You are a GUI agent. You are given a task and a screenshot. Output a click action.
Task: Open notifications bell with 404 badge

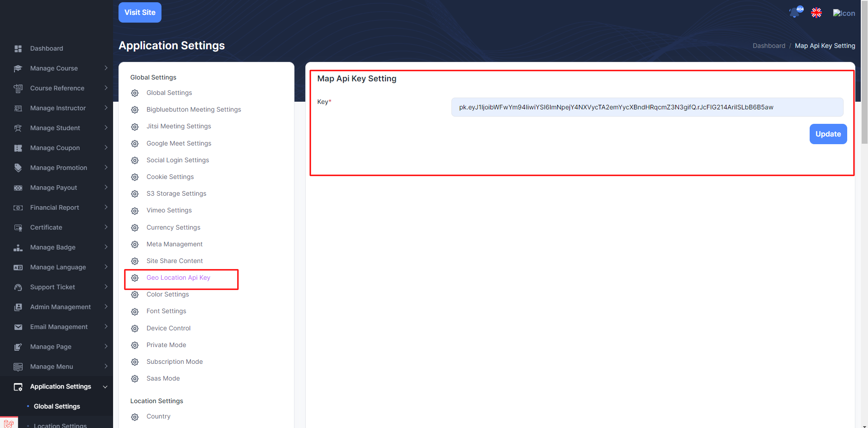click(796, 12)
